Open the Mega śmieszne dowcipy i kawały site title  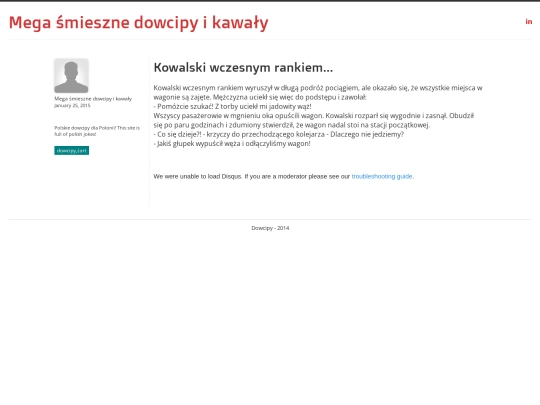pos(138,23)
